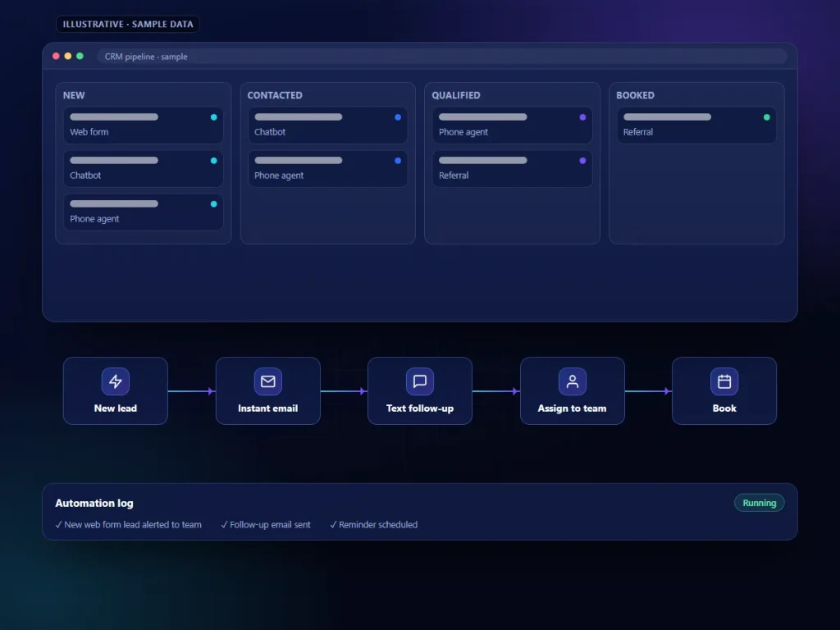Click the Referral label in the BOOKED column
The height and width of the screenshot is (630, 840).
coord(638,132)
